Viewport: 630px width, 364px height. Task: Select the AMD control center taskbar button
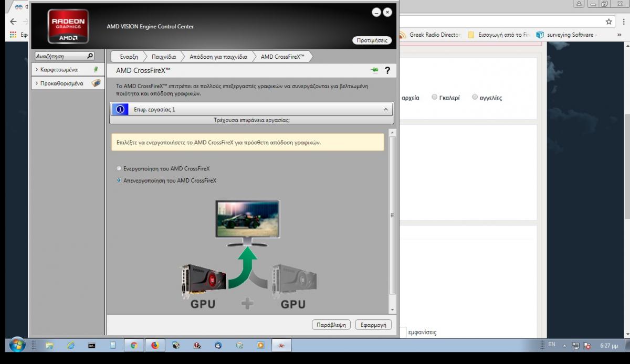coord(281,346)
